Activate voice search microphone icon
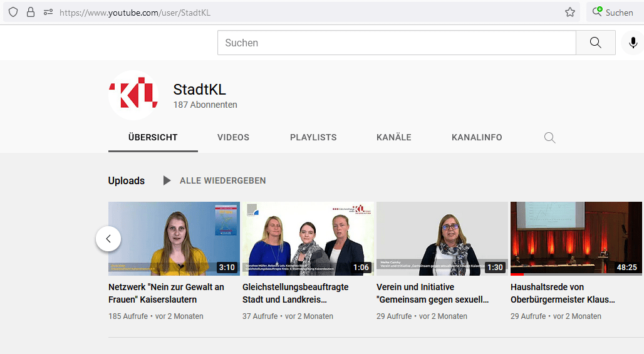Screen dimensions: 644x354 click(x=633, y=43)
